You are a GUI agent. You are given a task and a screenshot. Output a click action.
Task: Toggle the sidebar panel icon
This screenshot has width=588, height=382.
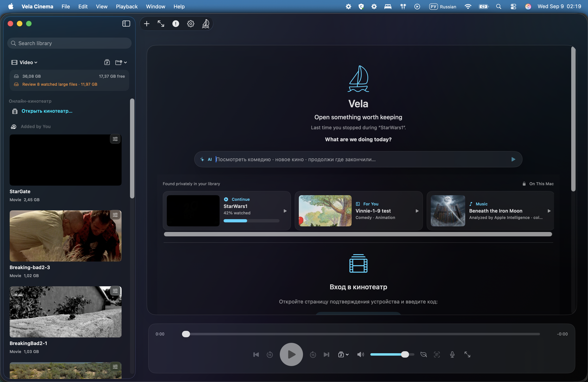tap(126, 23)
